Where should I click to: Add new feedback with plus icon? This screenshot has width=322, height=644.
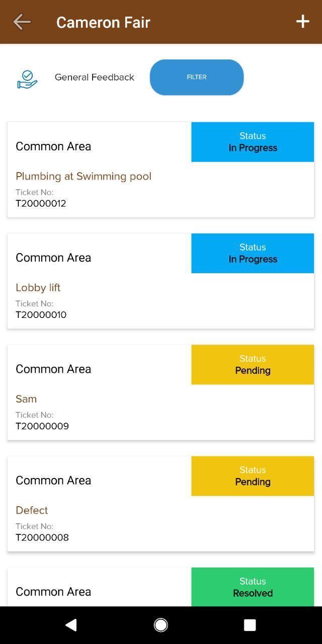[x=302, y=21]
